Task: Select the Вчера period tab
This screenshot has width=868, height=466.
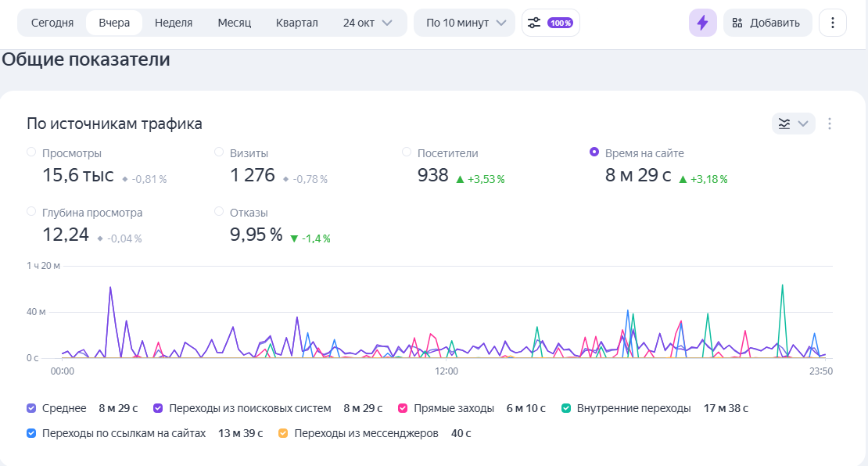Action: click(114, 23)
